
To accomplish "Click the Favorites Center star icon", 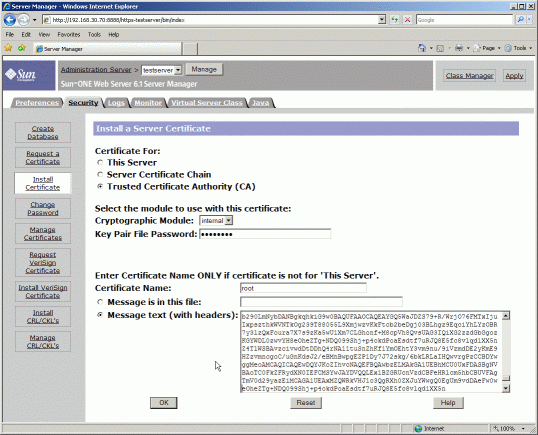I will [x=8, y=48].
